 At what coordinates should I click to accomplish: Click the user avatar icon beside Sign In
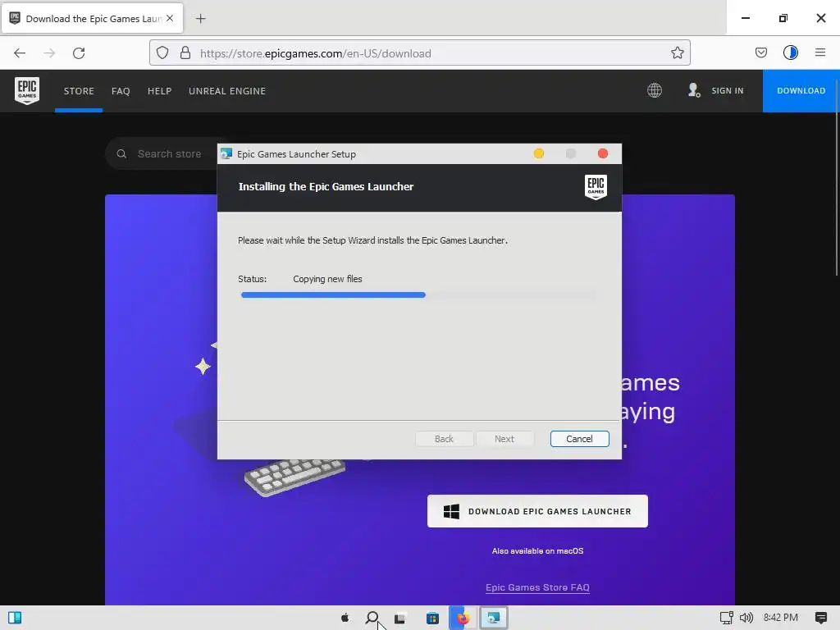coord(694,90)
